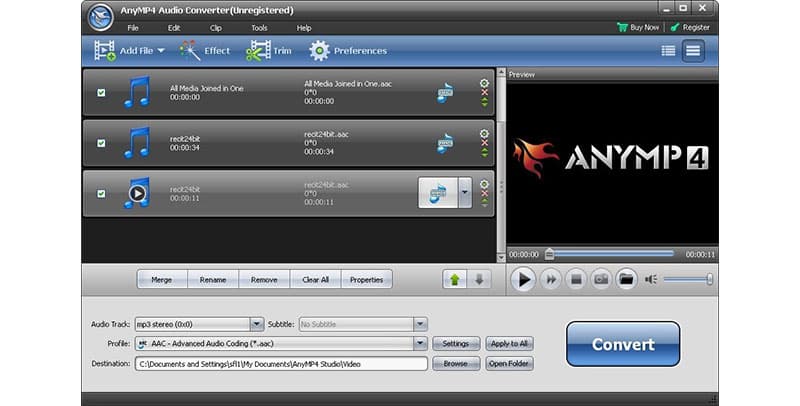Click the Merge button

[x=162, y=280]
